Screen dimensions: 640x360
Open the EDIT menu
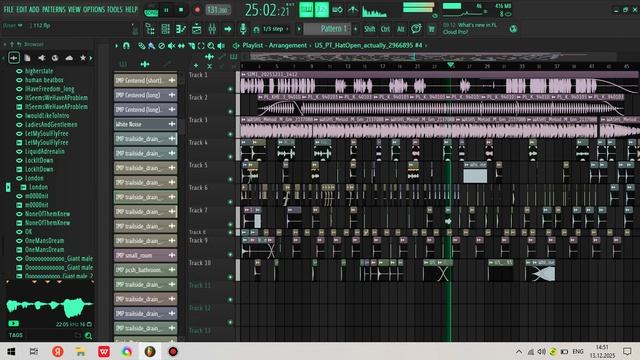tap(22, 9)
